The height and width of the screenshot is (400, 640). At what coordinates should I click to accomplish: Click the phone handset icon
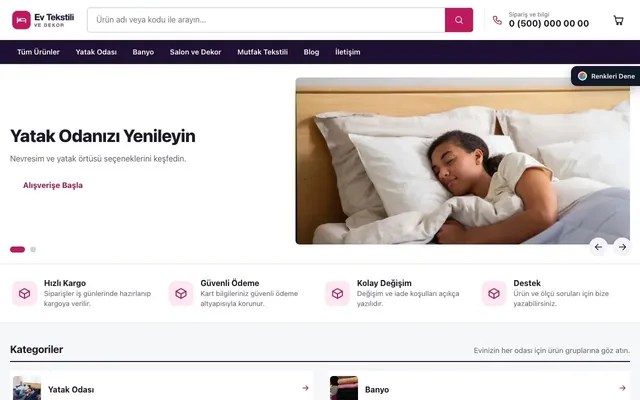pyautogui.click(x=497, y=20)
